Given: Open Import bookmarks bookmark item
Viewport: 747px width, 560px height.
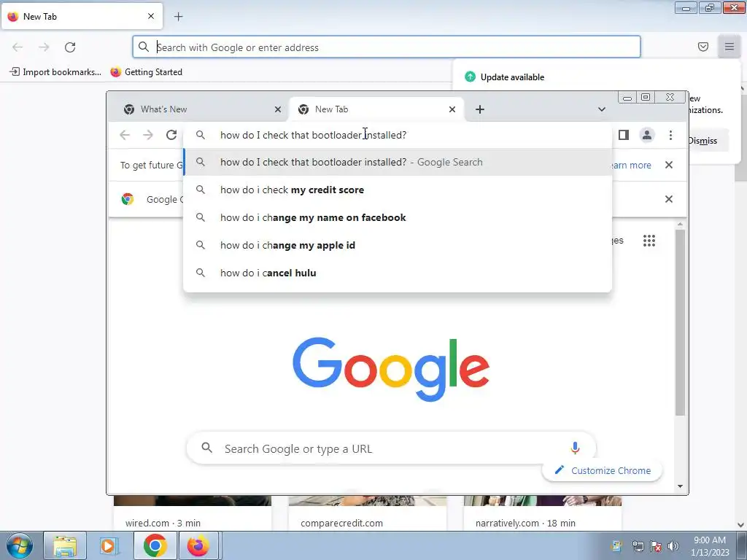Looking at the screenshot, I should 55,72.
